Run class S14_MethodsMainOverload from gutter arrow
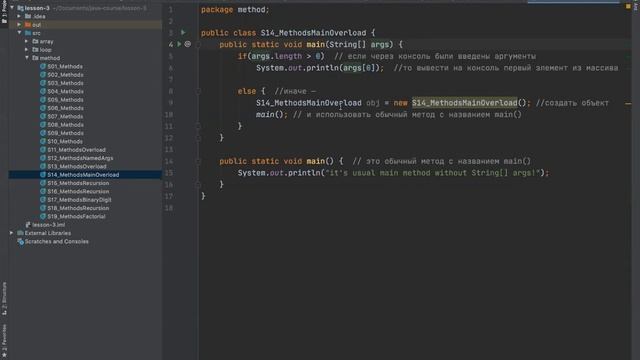Screen dimensions: 640x360 pyautogui.click(x=183, y=32)
